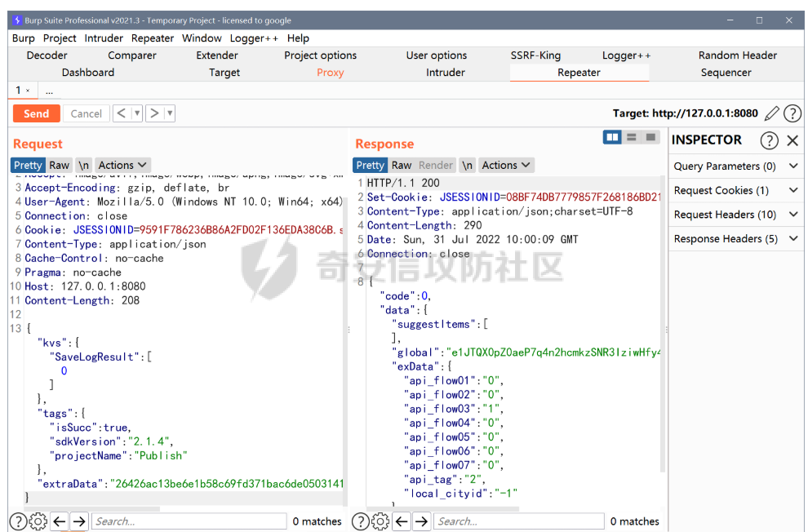Open the Project menu
Viewport: 808px width, 532px height.
(x=60, y=38)
